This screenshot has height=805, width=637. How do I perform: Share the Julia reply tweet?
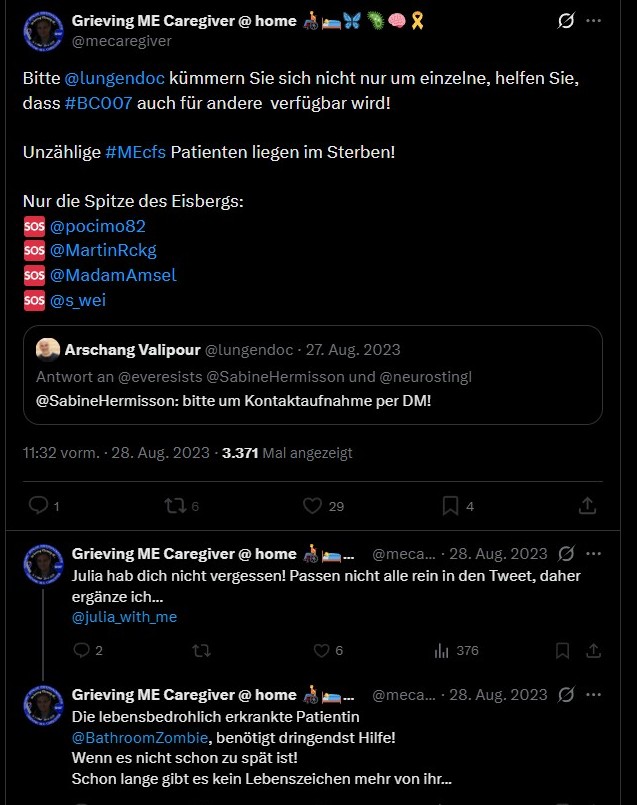[593, 651]
